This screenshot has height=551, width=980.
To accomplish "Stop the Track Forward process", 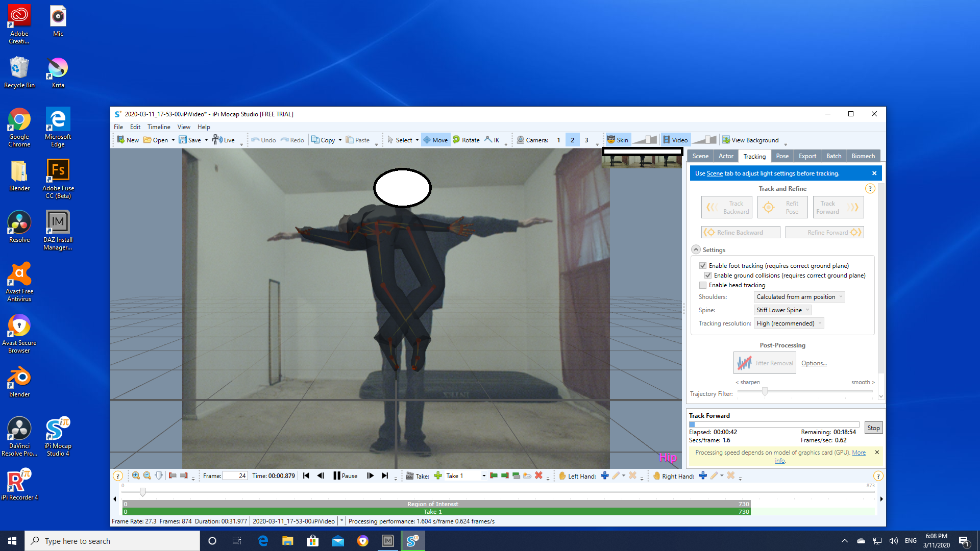I will [x=873, y=428].
